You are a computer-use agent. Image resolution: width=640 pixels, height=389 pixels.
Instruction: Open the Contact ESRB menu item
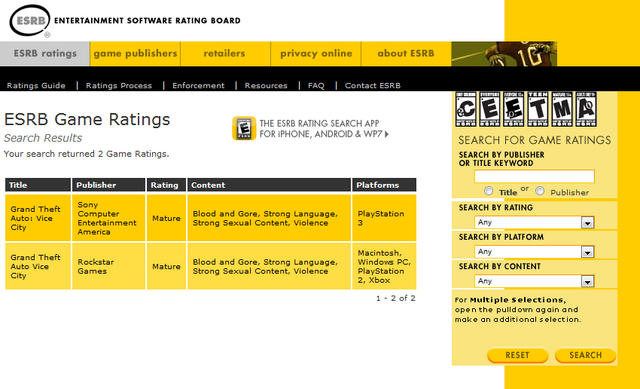coord(373,86)
